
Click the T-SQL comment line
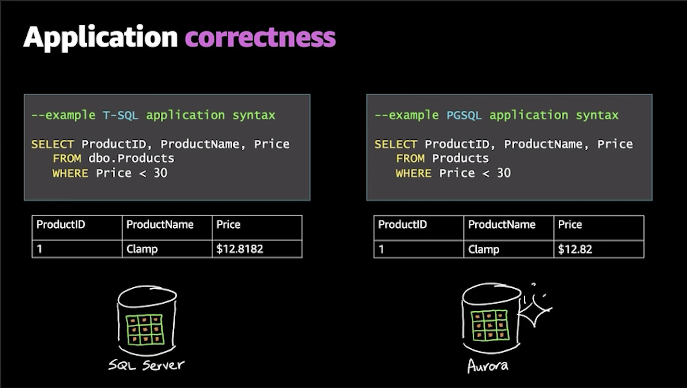(153, 115)
